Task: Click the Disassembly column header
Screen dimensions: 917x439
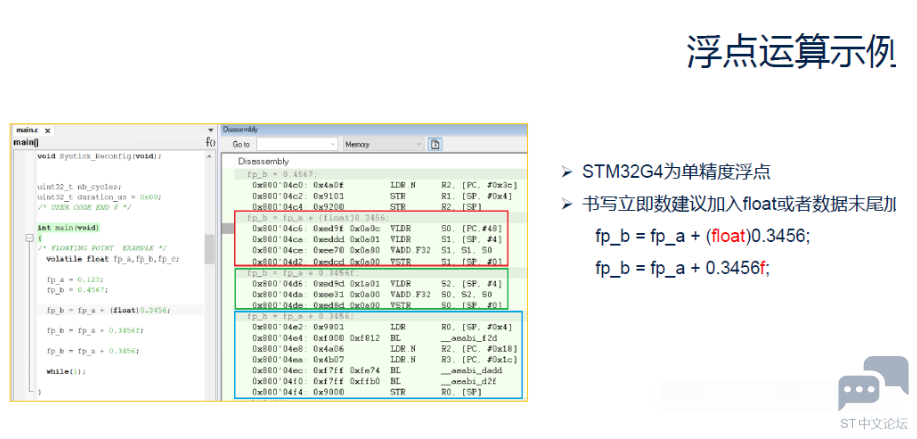Action: click(381, 161)
